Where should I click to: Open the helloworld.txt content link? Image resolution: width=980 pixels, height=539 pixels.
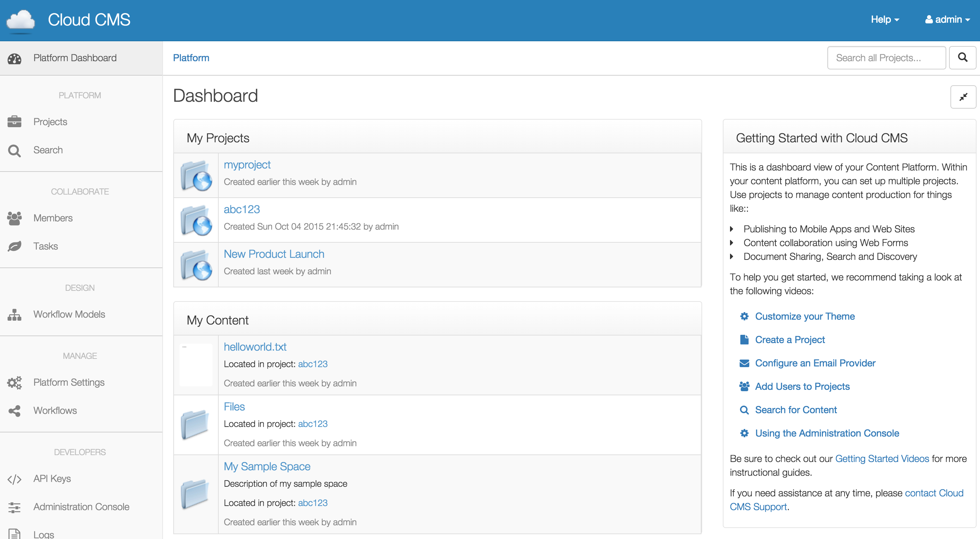point(255,347)
